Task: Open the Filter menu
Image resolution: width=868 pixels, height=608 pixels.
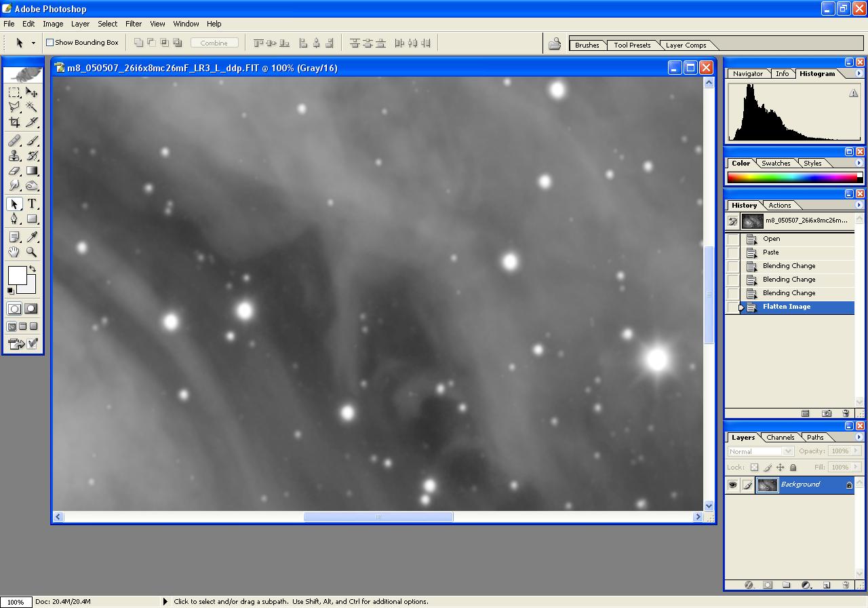Action: pos(134,24)
